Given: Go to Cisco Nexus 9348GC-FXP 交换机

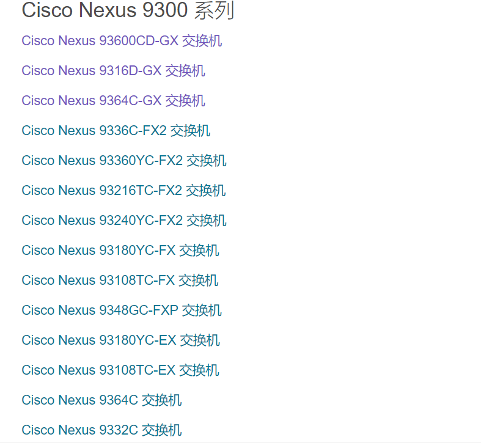Looking at the screenshot, I should (x=122, y=310).
